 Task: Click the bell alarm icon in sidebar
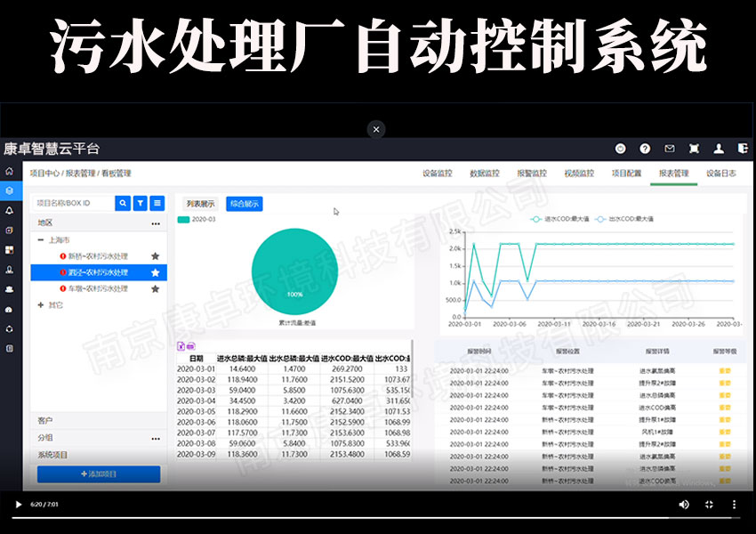click(9, 210)
